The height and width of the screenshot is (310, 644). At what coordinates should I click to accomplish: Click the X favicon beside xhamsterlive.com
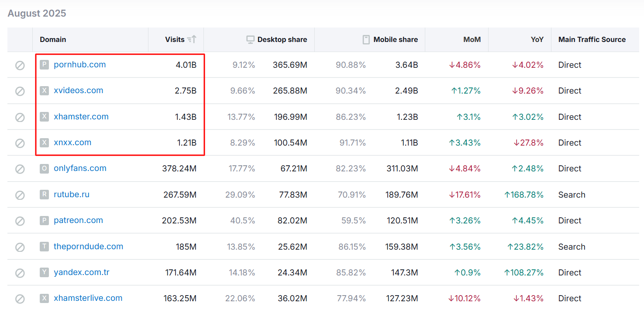(x=44, y=298)
